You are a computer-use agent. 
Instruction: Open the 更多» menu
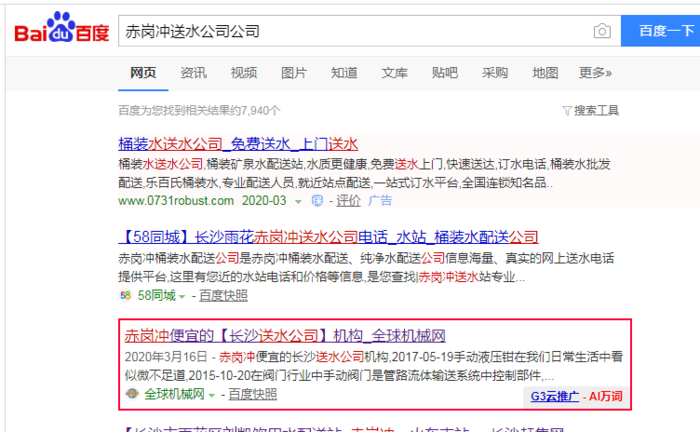[595, 73]
